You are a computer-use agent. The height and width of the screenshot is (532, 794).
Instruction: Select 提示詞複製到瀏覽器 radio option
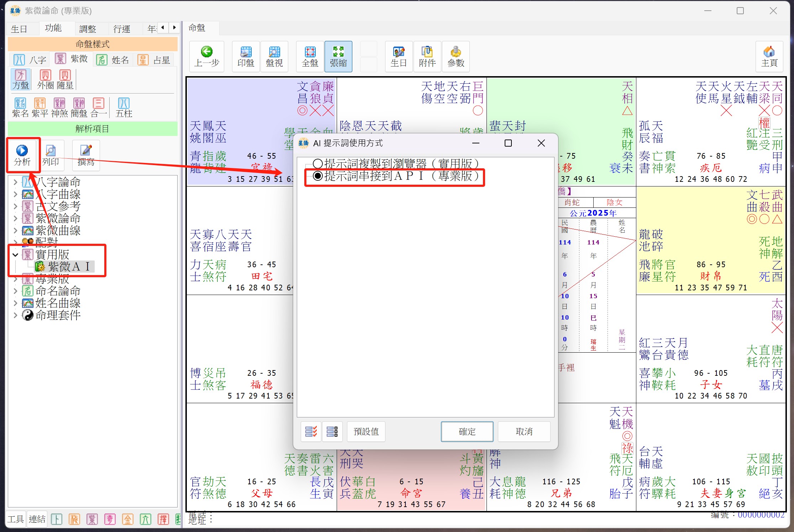(317, 164)
